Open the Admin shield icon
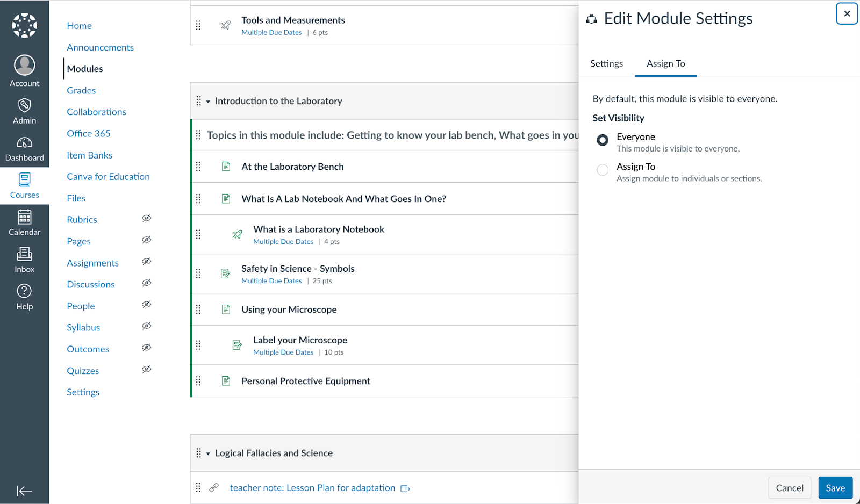The height and width of the screenshot is (504, 860). click(25, 105)
